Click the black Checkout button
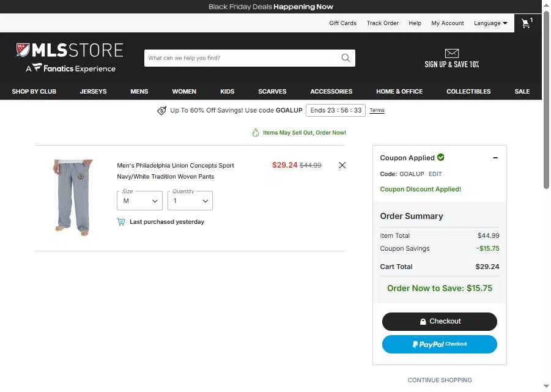This screenshot has height=392, width=551. (x=440, y=322)
